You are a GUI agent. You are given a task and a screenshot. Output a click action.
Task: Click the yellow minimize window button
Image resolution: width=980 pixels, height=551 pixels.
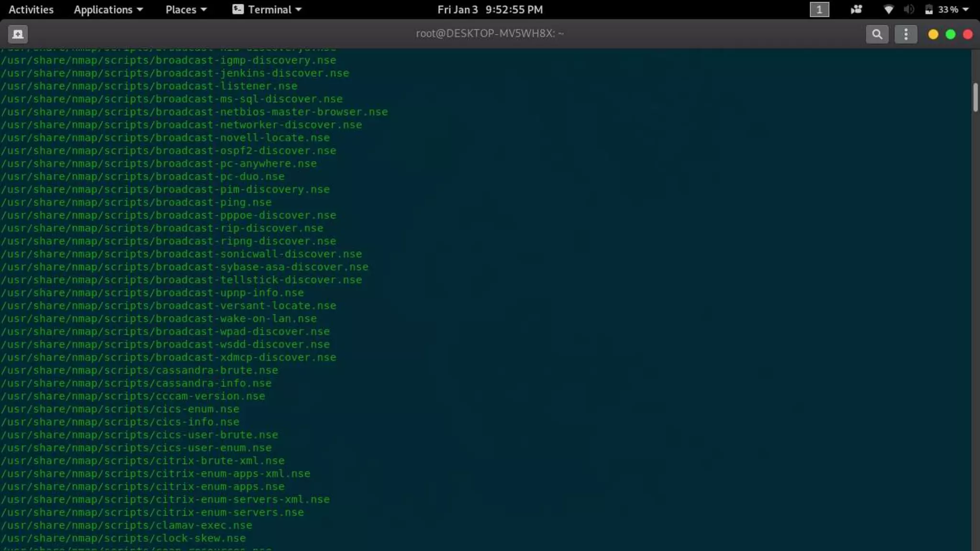click(933, 34)
